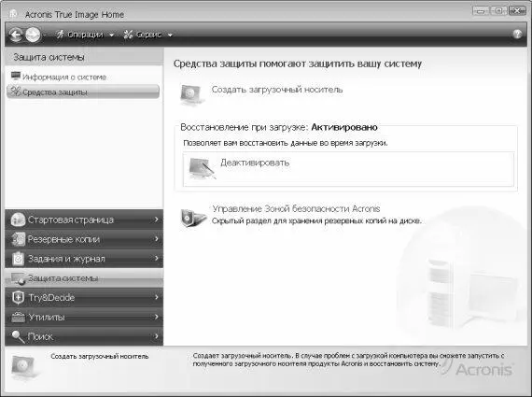The height and width of the screenshot is (397, 532).
Task: Click the forward navigation arrow icon
Action: [x=33, y=35]
